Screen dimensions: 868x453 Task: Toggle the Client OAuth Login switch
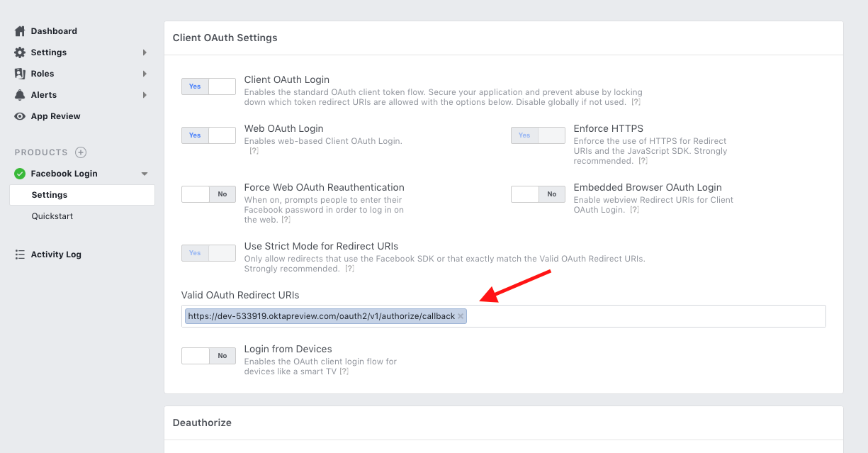(x=208, y=86)
